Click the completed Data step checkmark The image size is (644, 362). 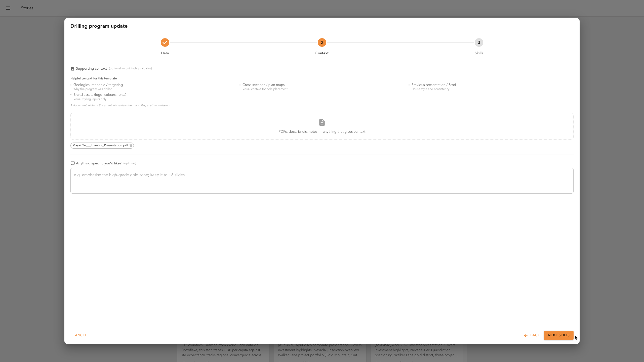(x=165, y=42)
